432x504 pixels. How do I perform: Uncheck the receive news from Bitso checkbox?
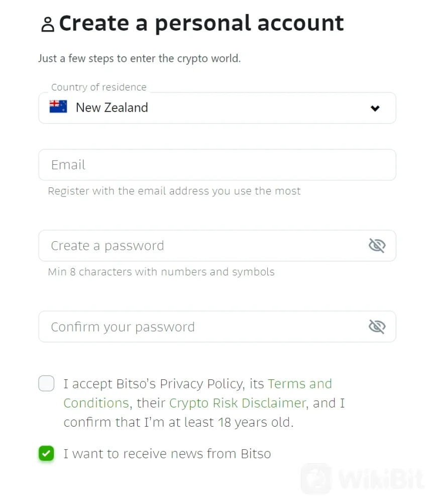pos(46,454)
